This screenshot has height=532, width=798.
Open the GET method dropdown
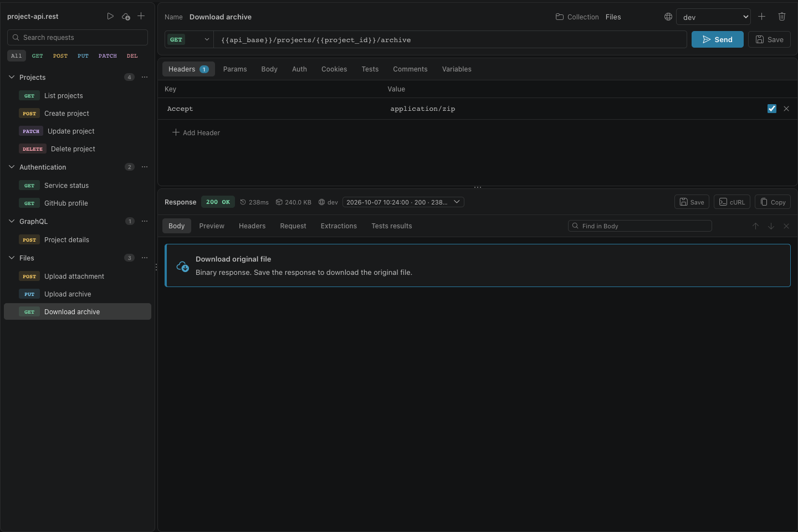point(189,39)
